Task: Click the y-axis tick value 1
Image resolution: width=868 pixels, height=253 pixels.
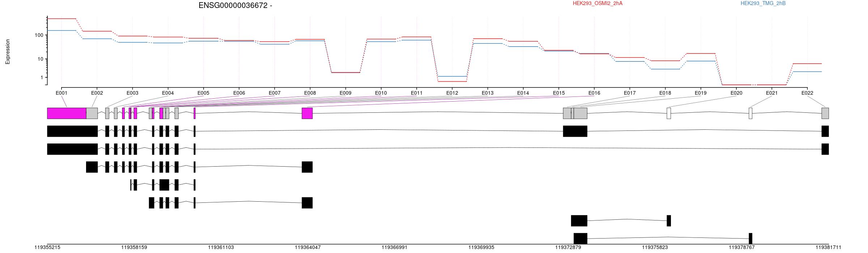Action: tap(42, 77)
